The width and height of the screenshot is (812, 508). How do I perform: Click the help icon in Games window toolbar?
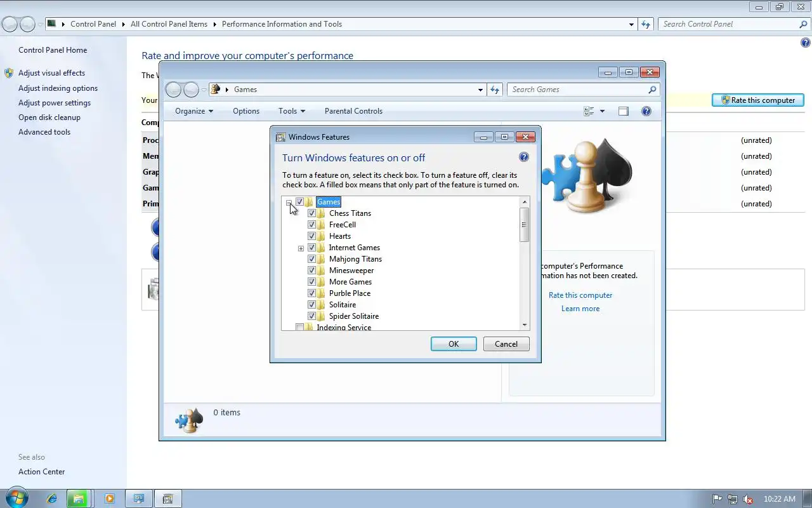pyautogui.click(x=646, y=111)
